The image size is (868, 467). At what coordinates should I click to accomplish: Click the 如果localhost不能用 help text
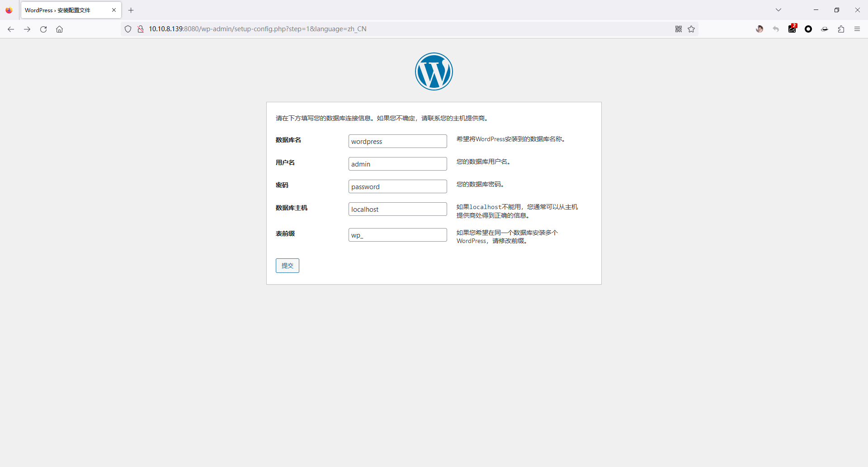coord(517,211)
